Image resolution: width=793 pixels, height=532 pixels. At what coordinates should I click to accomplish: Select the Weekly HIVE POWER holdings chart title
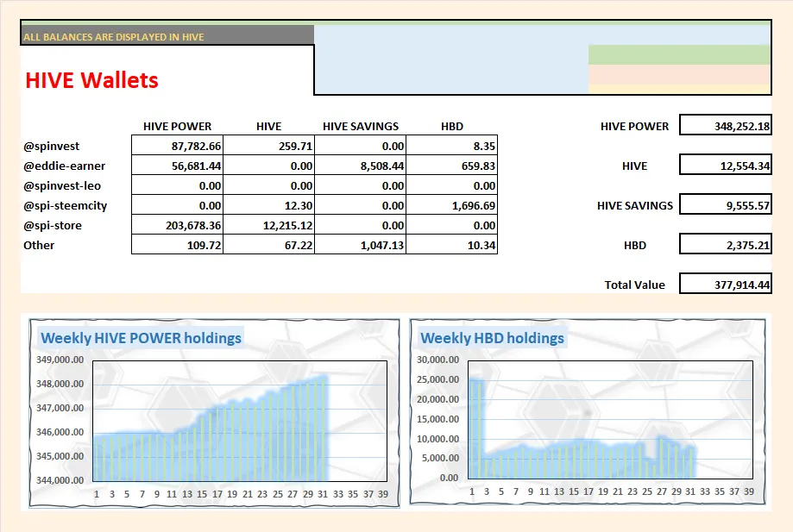click(142, 338)
